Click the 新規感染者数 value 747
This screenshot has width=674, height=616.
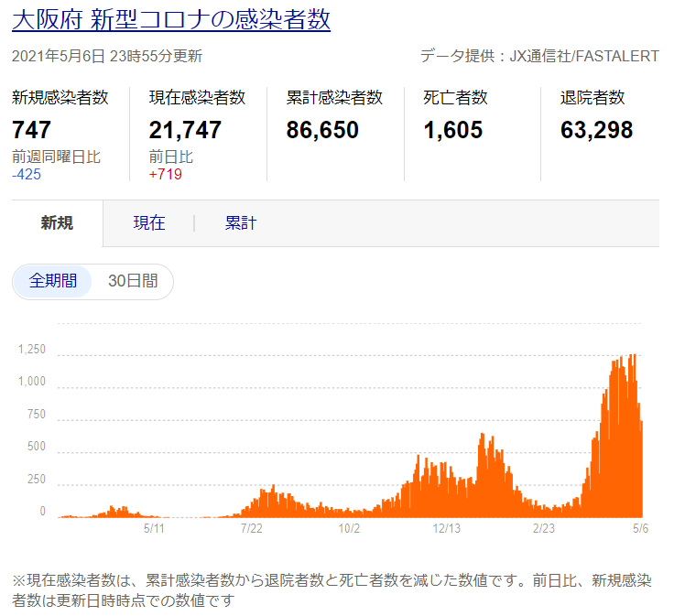(x=32, y=130)
